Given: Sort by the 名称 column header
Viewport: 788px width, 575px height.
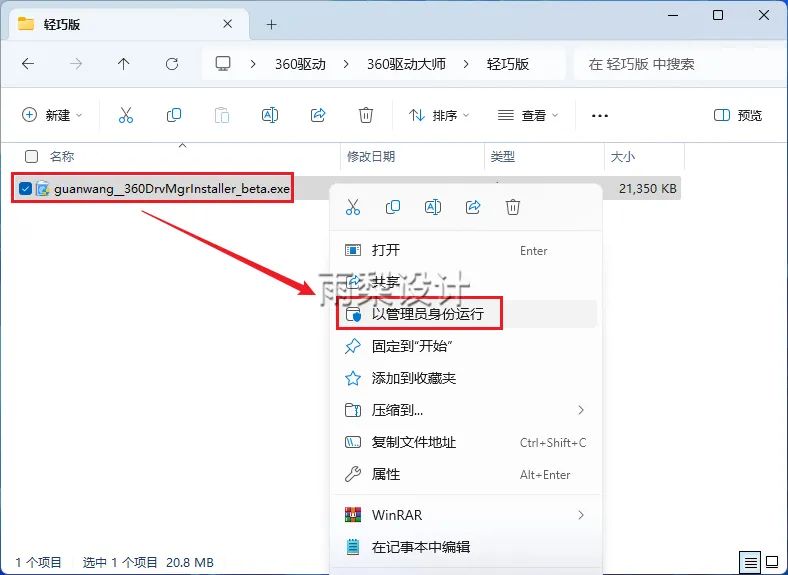Looking at the screenshot, I should 62,157.
